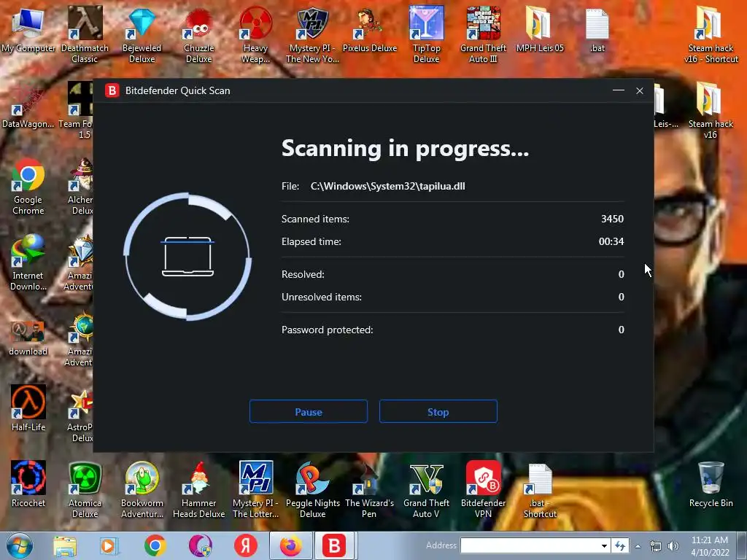Select Bookworm Adventures desktop shortcut

[142, 489]
